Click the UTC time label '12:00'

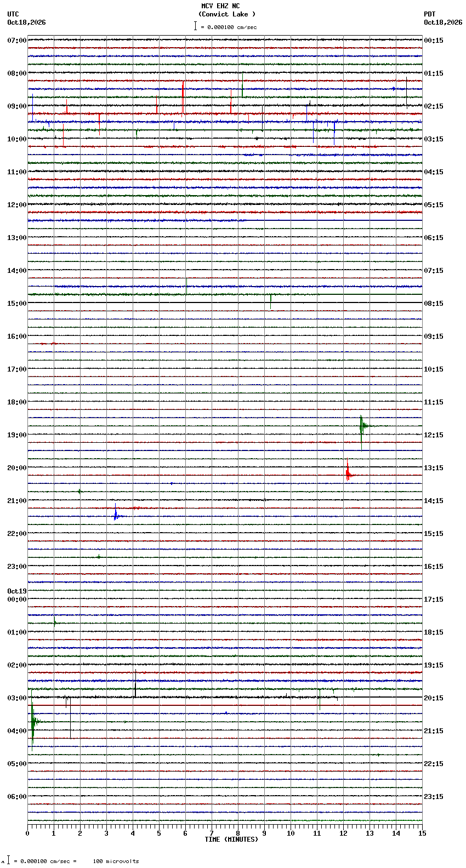click(16, 205)
